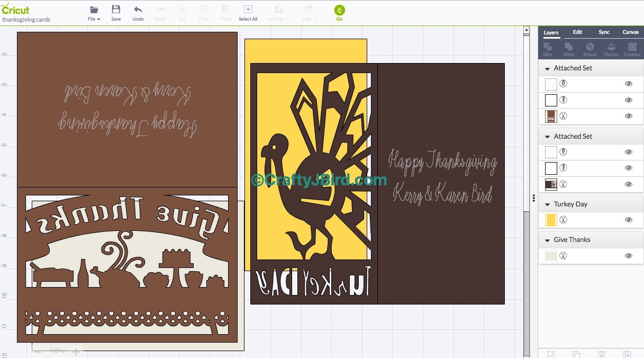Click the Undo arrow icon
Image resolution: width=644 pixels, height=358 pixels.
(x=138, y=10)
